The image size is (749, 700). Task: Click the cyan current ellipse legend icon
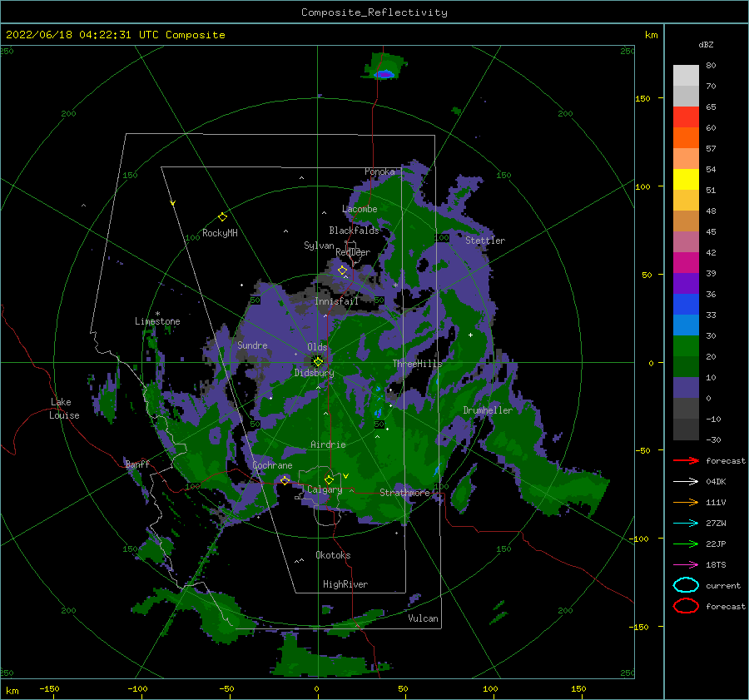coord(686,585)
